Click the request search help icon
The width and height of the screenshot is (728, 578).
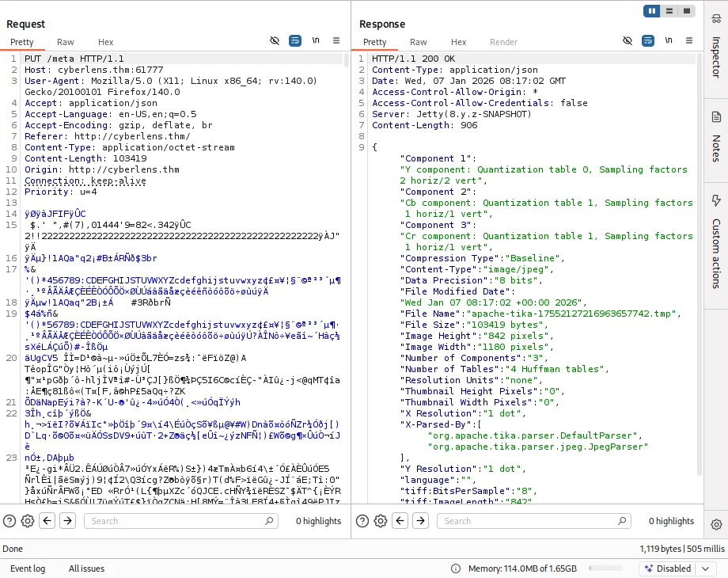coord(9,521)
